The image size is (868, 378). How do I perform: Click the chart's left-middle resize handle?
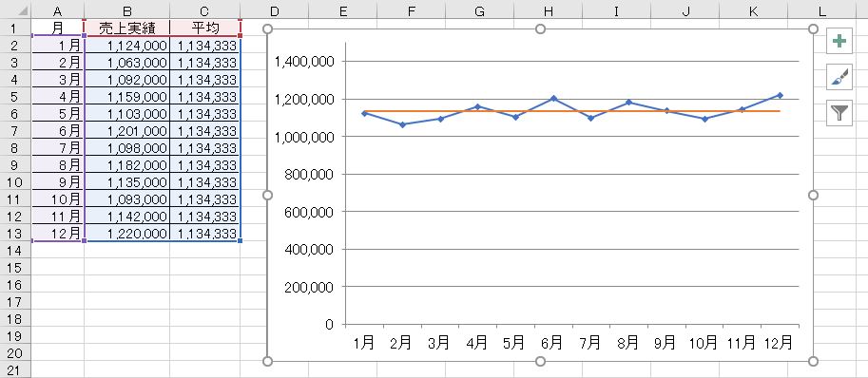point(268,195)
